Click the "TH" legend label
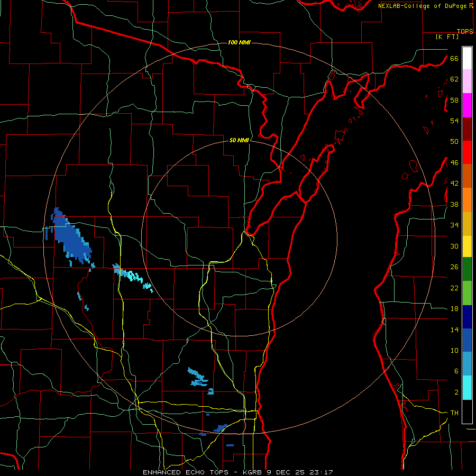This screenshot has width=476, height=476. click(454, 413)
